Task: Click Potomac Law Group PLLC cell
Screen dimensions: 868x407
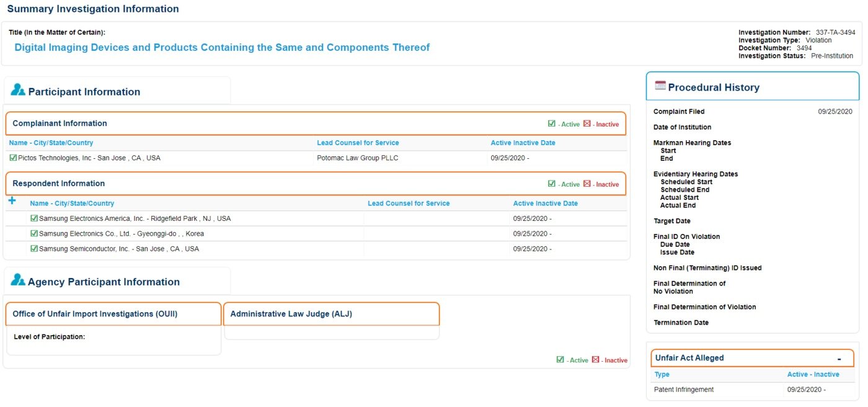Action: tap(358, 158)
